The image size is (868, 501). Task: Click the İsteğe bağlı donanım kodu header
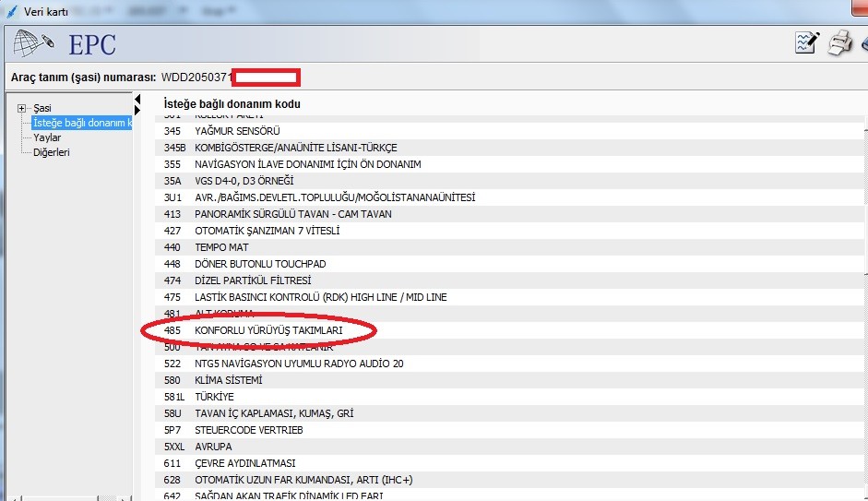click(x=232, y=103)
